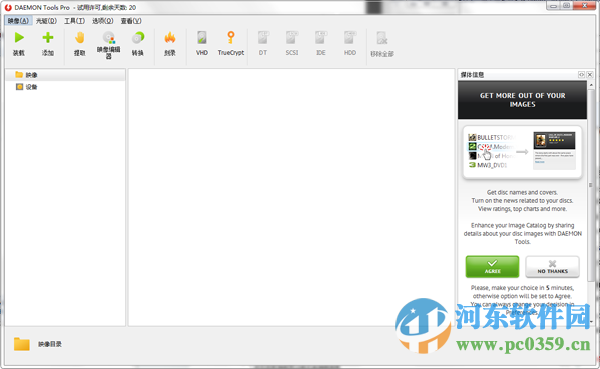Click the green Mount play icon

point(19,38)
